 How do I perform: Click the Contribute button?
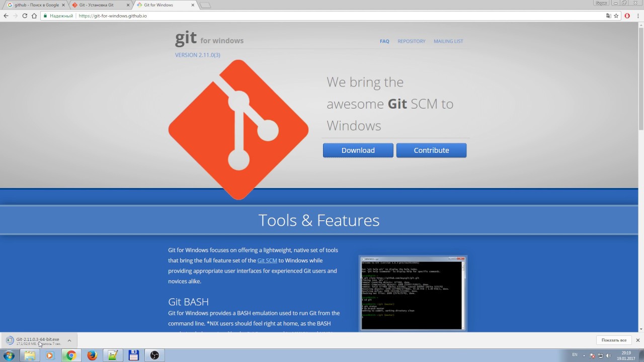pos(431,150)
